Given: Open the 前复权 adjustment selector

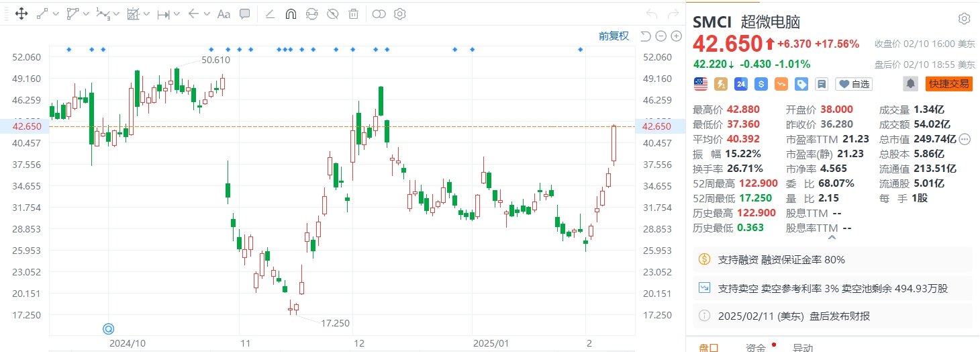Looking at the screenshot, I should 614,36.
